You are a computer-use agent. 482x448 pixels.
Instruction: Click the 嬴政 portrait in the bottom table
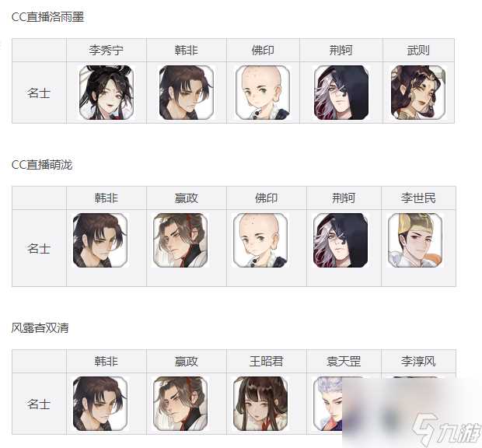point(180,404)
